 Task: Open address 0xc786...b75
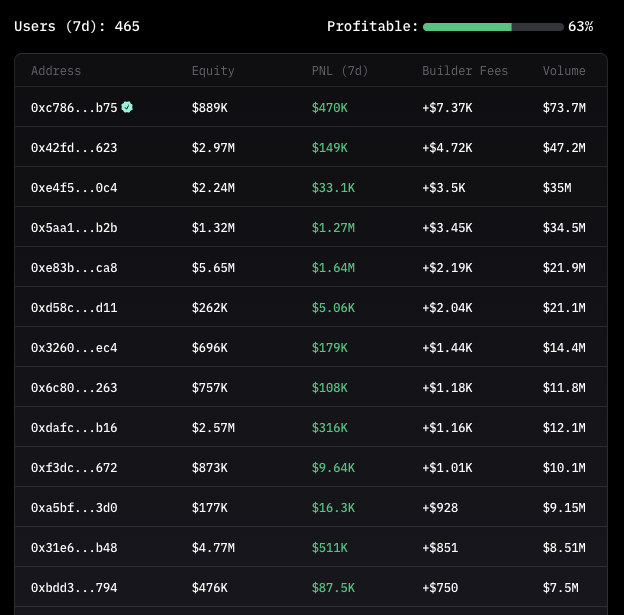point(74,108)
